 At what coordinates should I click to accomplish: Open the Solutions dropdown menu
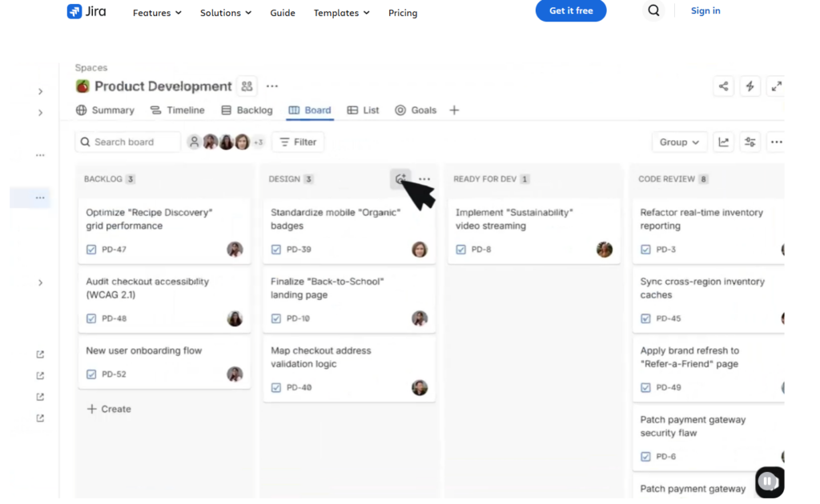225,13
